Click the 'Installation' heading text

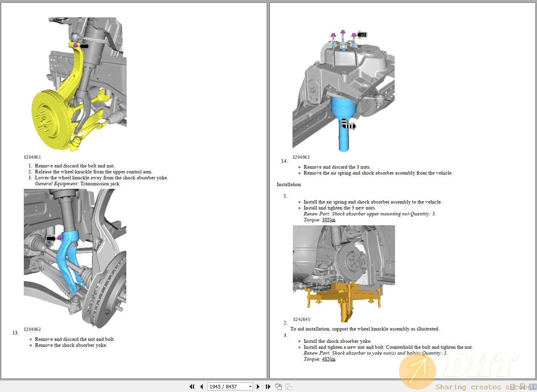[289, 184]
